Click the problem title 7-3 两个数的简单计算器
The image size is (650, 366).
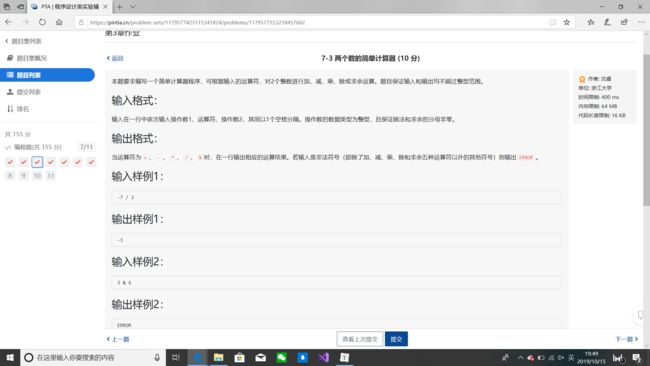coord(371,58)
